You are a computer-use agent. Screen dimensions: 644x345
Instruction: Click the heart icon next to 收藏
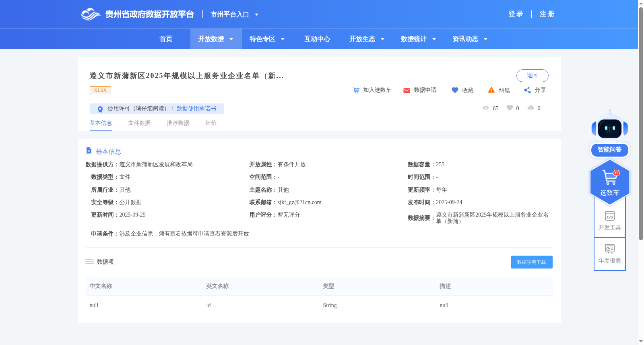455,90
